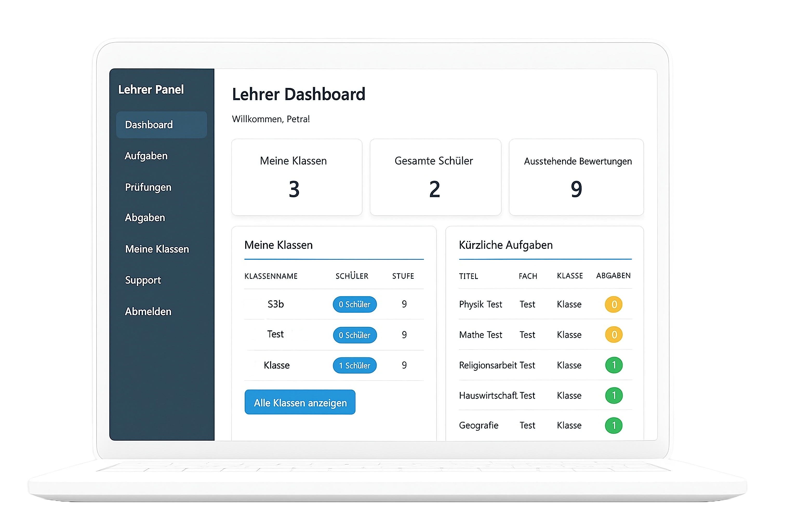Viewport: 798px width, 532px height.
Task: Click the 0 Schüler badge for class Test
Action: (355, 335)
